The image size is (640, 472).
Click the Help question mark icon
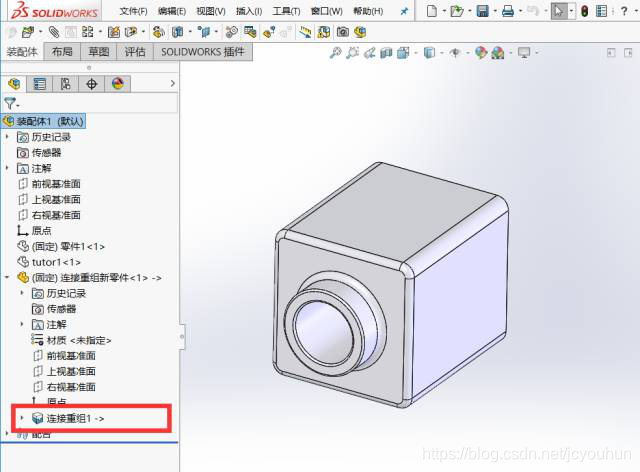click(624, 11)
